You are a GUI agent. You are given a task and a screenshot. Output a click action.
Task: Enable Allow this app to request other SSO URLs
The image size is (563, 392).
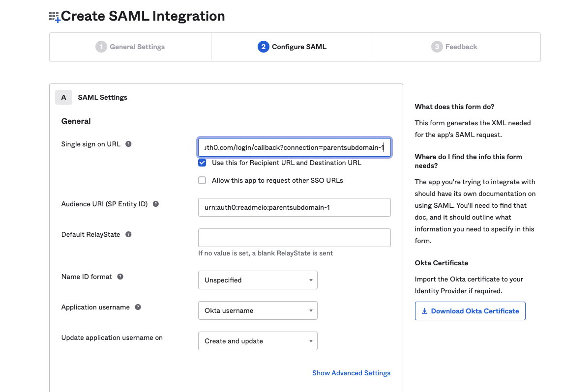[x=202, y=180]
